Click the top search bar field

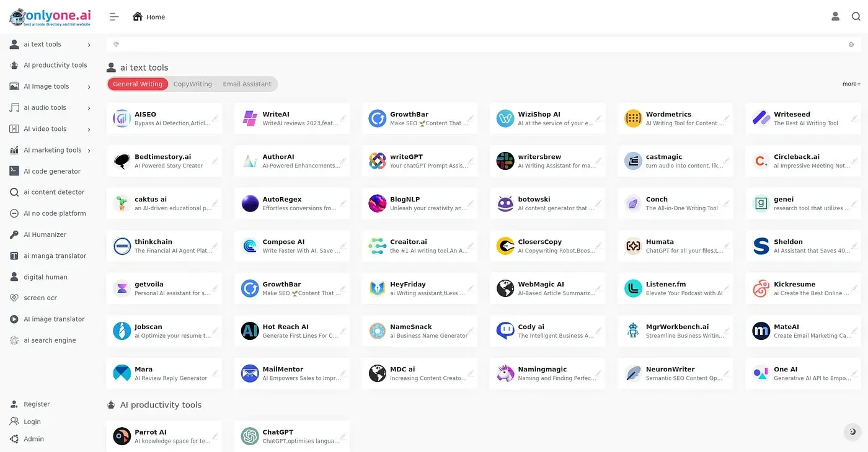pyautogui.click(x=484, y=45)
